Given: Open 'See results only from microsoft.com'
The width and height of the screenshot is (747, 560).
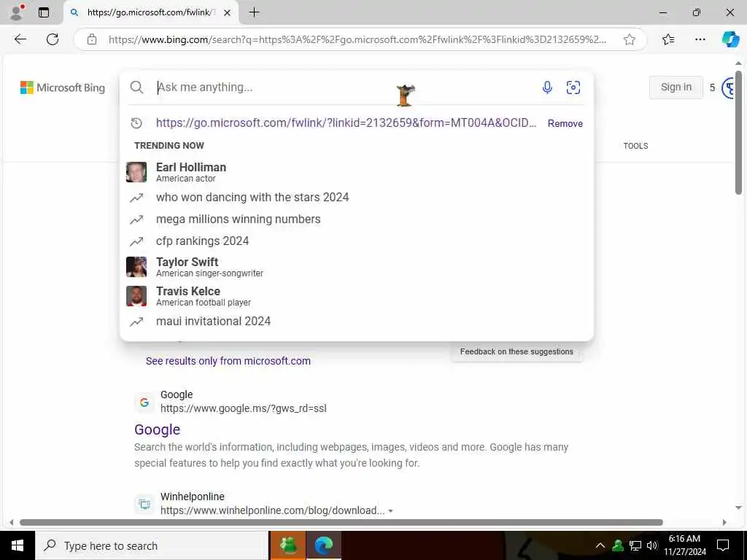Looking at the screenshot, I should 228,361.
